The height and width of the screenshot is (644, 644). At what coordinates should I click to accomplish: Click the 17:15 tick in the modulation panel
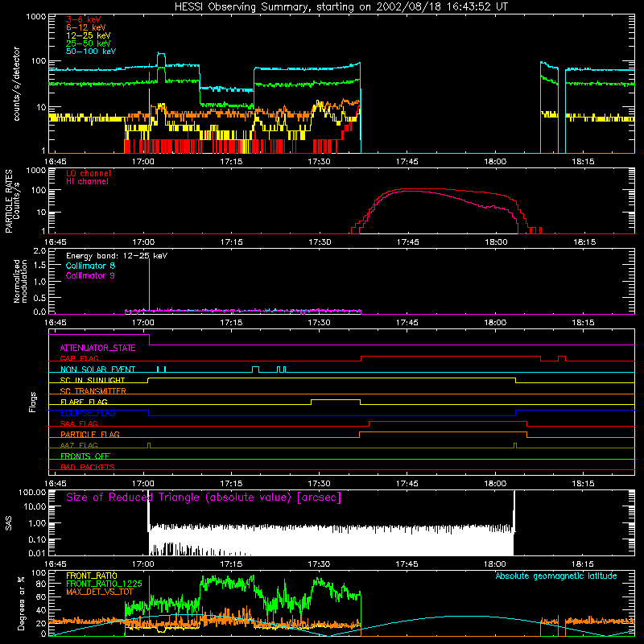231,323
